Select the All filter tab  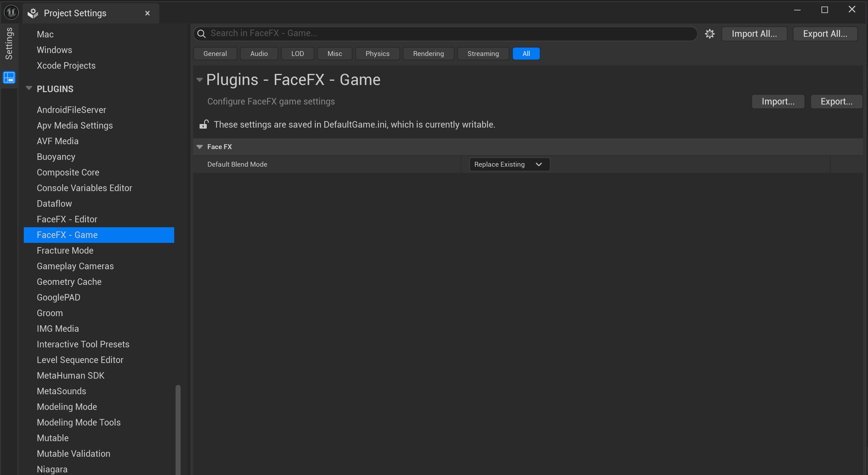coord(526,54)
